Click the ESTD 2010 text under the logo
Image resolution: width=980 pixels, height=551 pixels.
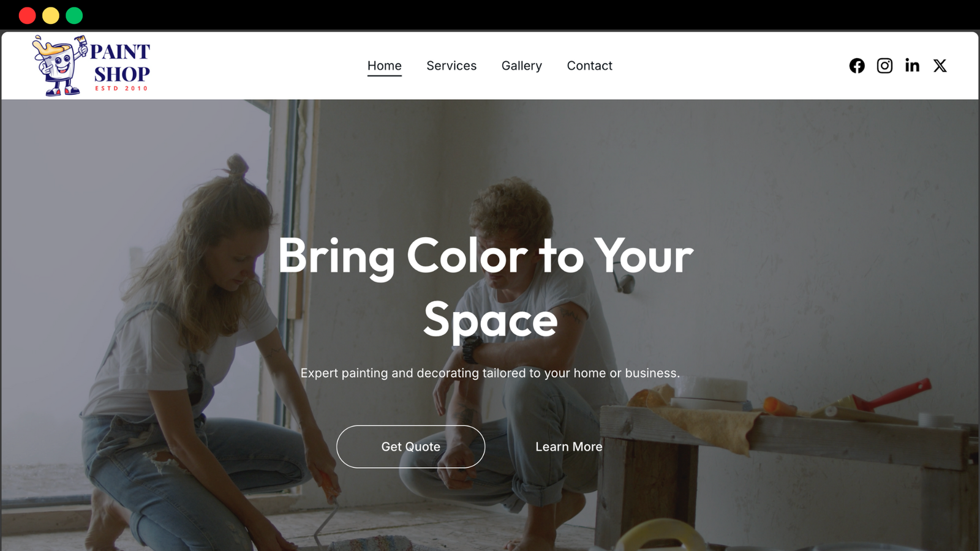[121, 89]
